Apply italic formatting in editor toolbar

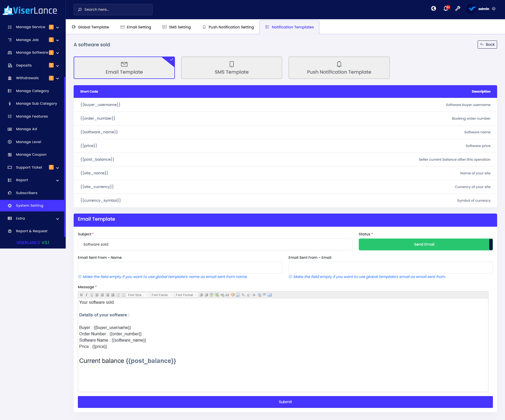coord(87,295)
